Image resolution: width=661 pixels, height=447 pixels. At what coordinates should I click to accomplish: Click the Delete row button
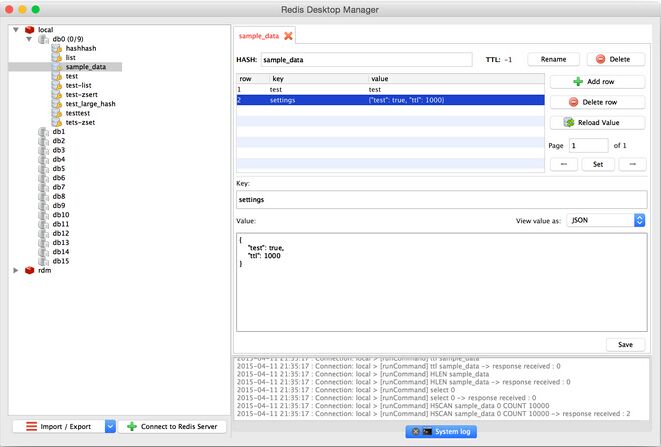coord(597,102)
